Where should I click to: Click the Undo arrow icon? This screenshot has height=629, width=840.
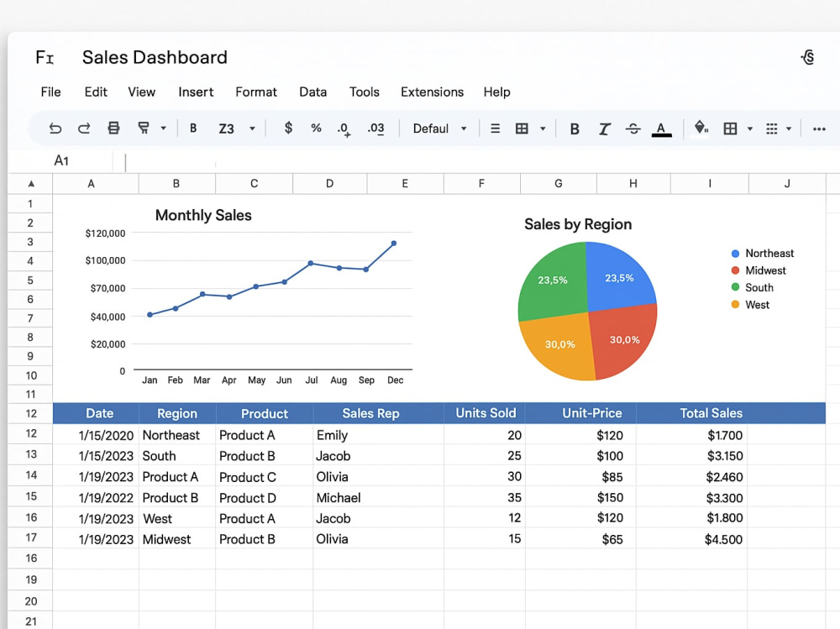point(55,128)
